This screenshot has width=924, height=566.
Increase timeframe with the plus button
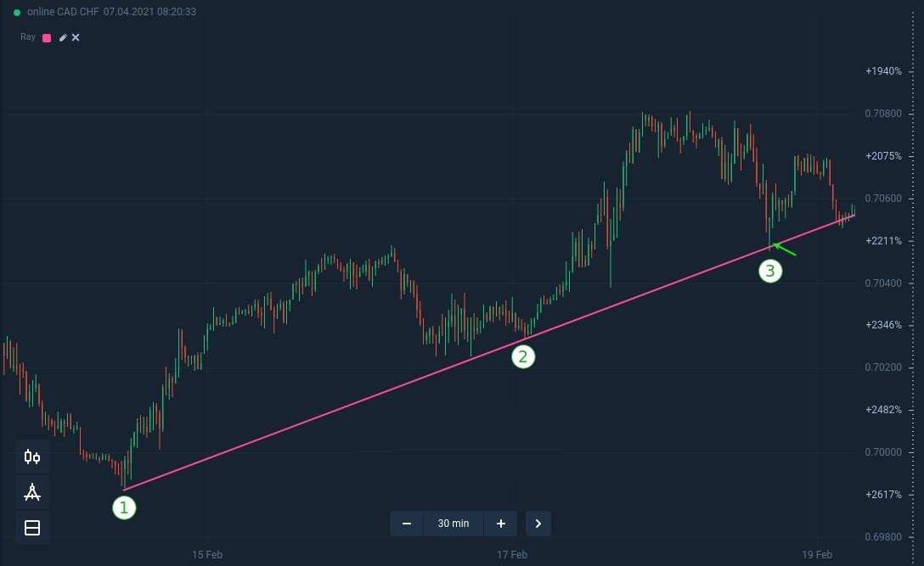pyautogui.click(x=501, y=524)
